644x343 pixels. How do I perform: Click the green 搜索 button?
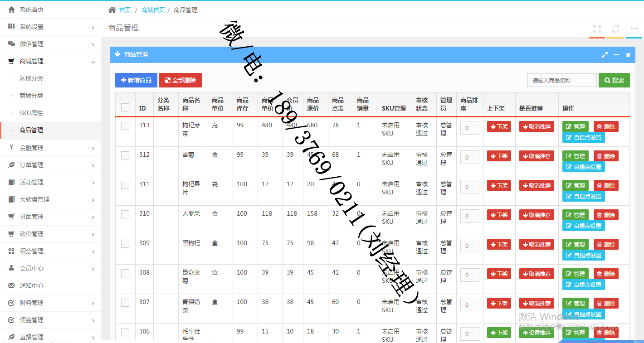click(x=614, y=80)
